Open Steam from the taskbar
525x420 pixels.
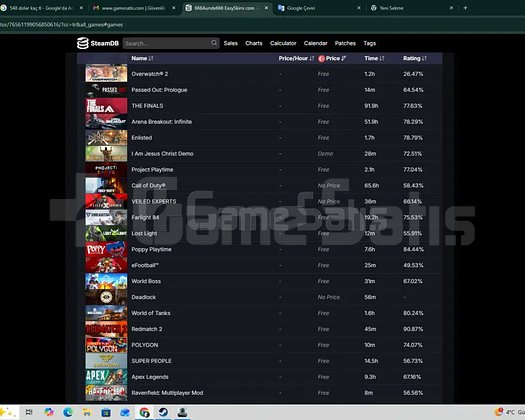tap(163, 412)
